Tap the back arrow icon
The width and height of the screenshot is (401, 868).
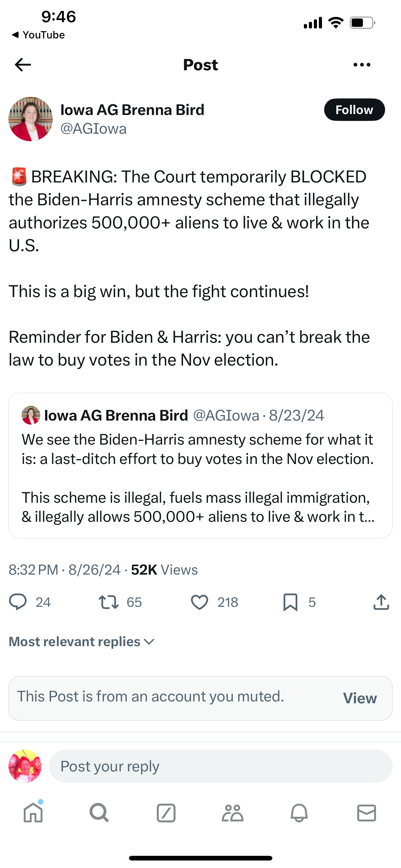tap(23, 65)
